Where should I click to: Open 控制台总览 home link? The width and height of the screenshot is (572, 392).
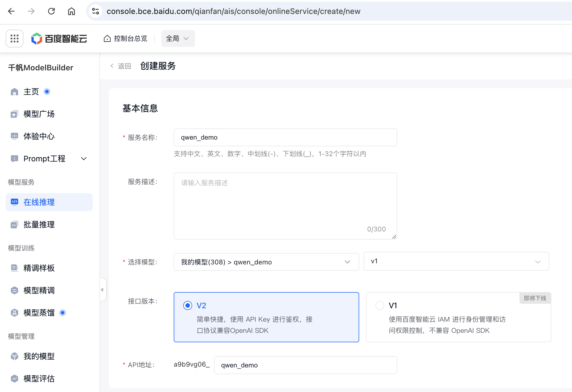point(125,39)
